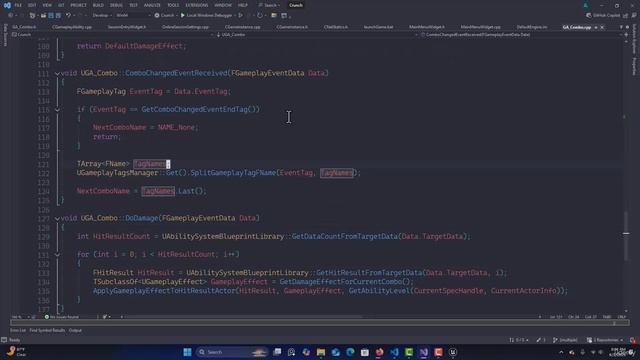
Task: Click the account profile icon
Action: pos(586,5)
